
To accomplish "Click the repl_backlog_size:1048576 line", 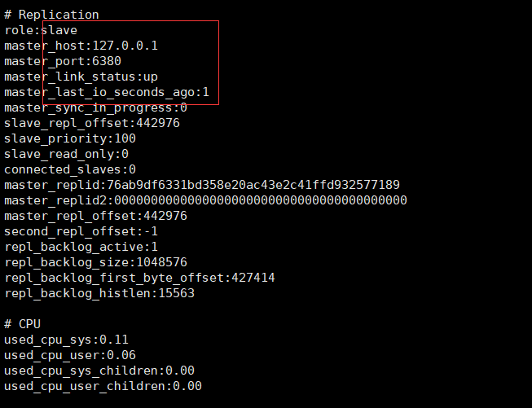I will pyautogui.click(x=95, y=262).
